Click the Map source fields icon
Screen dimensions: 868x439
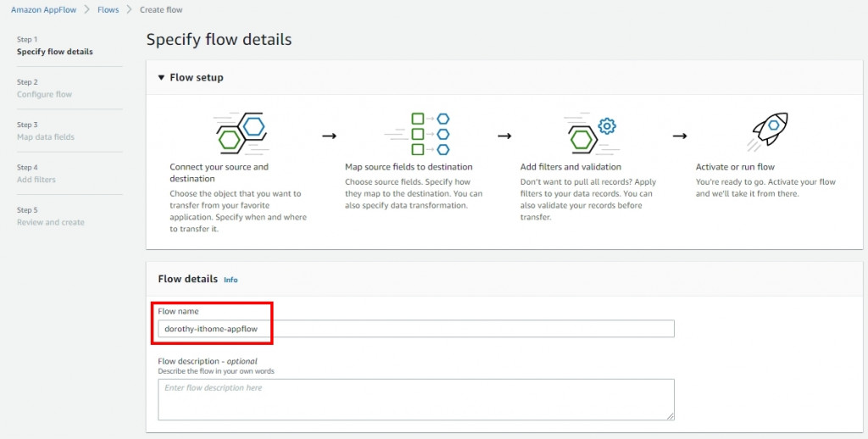pos(417,133)
